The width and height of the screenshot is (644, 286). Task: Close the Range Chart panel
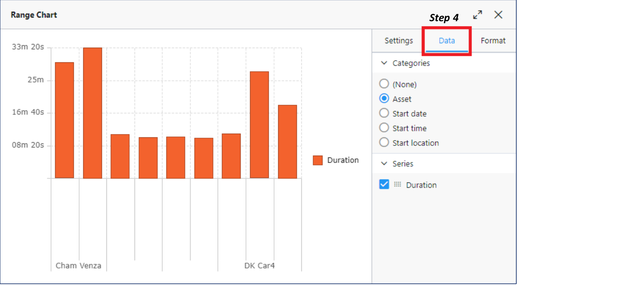point(498,15)
